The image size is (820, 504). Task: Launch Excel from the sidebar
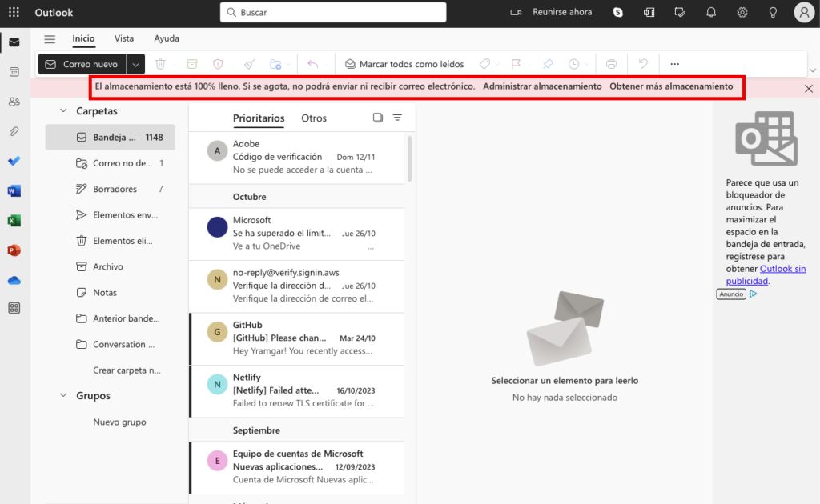tap(14, 221)
